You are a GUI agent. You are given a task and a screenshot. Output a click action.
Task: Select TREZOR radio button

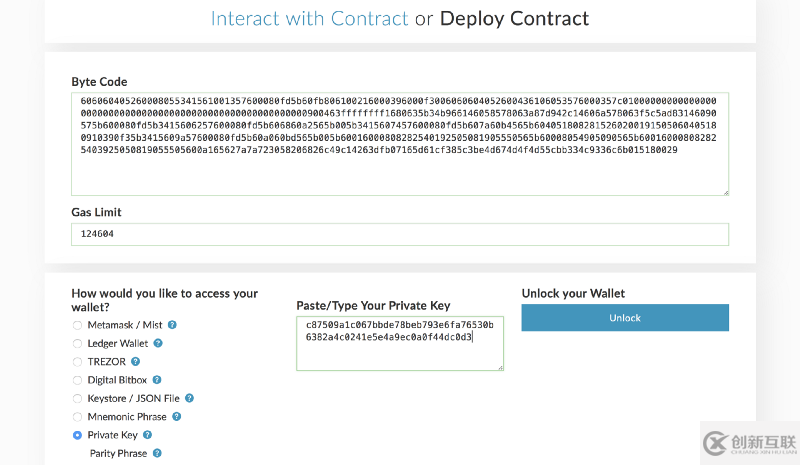point(77,362)
